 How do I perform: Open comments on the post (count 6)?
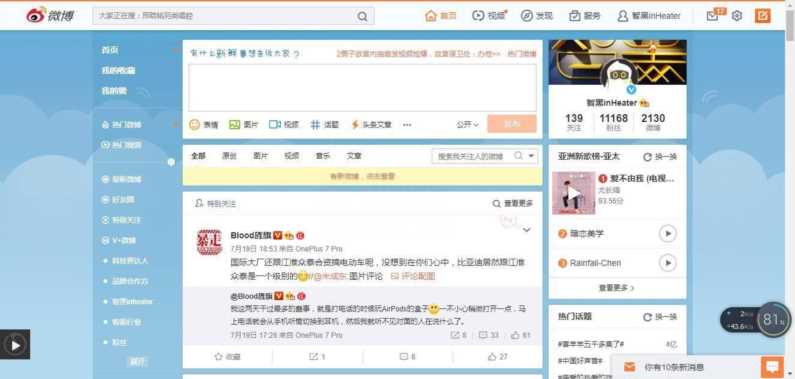(x=408, y=357)
